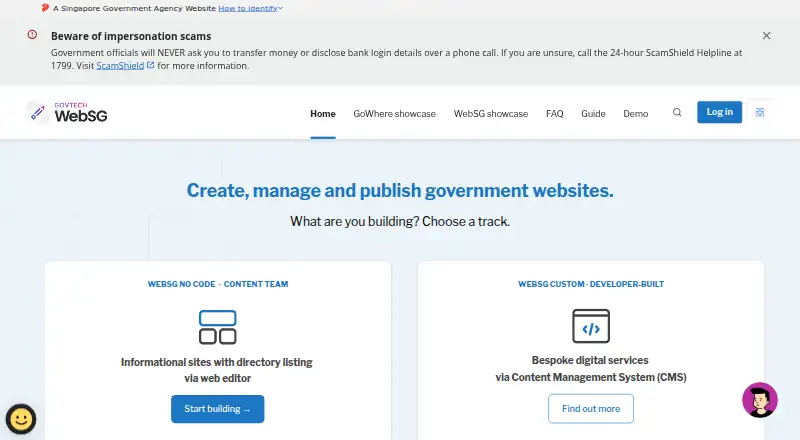Dismiss the scam alert banner
The width and height of the screenshot is (800, 440).
pyautogui.click(x=766, y=36)
